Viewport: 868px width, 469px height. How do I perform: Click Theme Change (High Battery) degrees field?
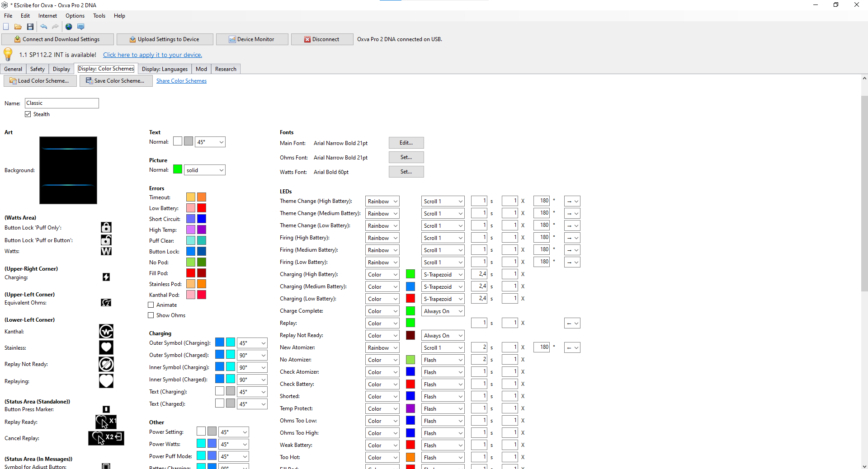point(542,201)
